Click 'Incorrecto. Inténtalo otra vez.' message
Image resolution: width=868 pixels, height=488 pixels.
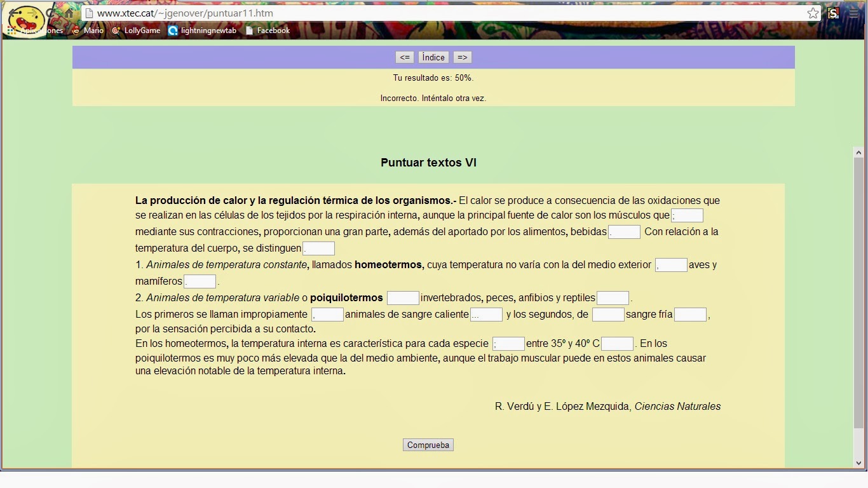click(433, 98)
